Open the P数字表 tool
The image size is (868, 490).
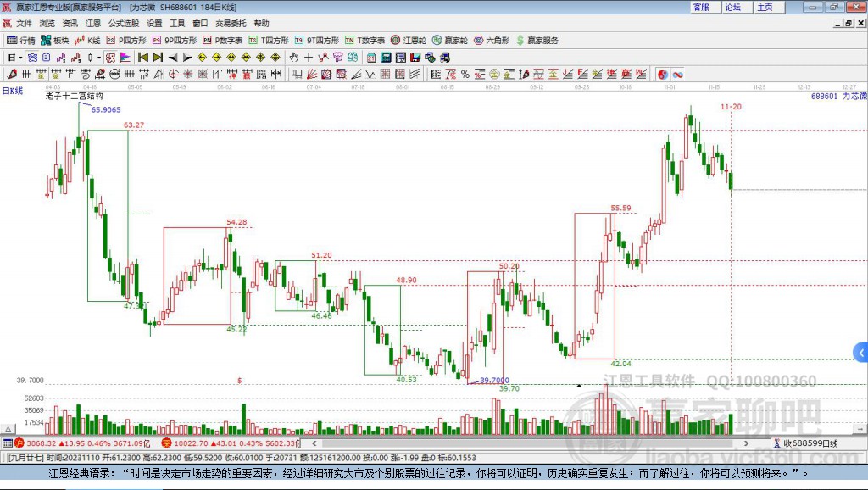pyautogui.click(x=223, y=41)
